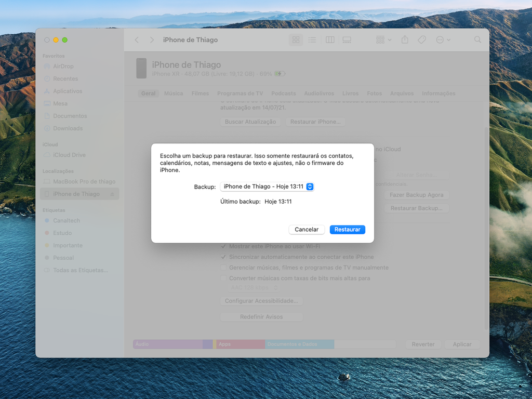
Task: Toggle Sincronizar automaticamente ao conectar este iPhone
Action: [223, 257]
